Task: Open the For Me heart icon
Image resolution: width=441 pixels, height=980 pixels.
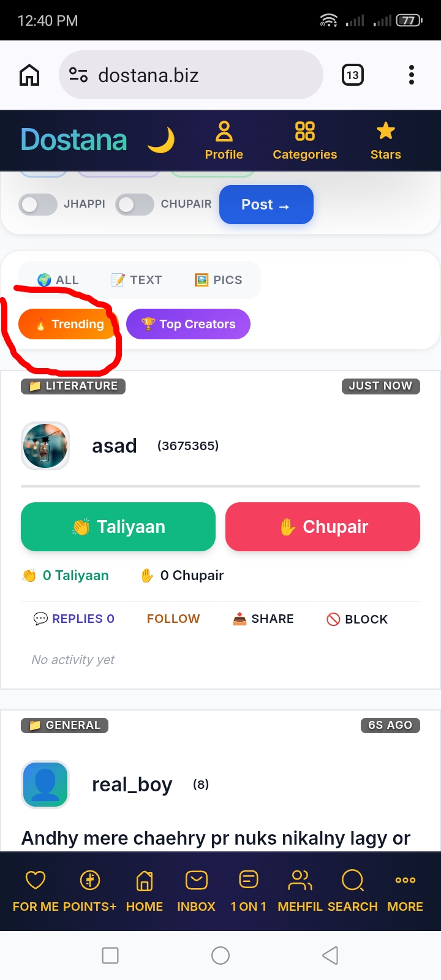Action: (36, 880)
